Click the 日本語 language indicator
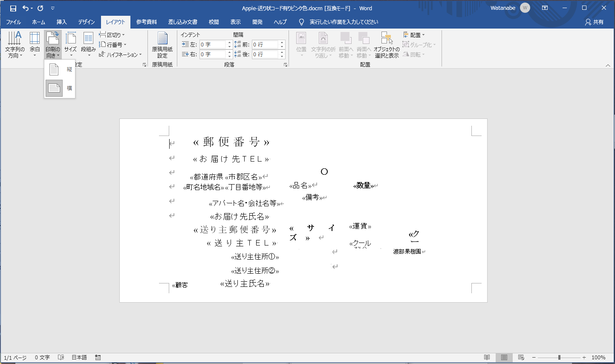This screenshot has height=364, width=615. pos(79,358)
